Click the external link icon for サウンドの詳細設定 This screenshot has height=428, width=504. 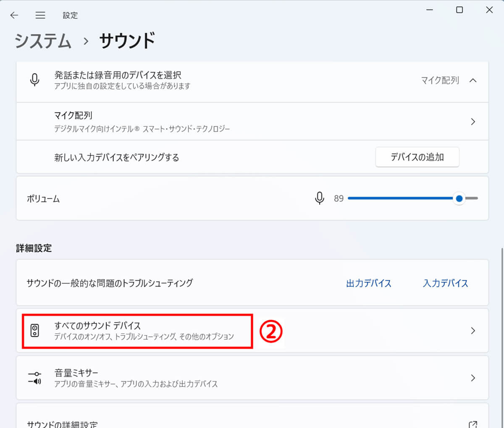[x=473, y=424]
